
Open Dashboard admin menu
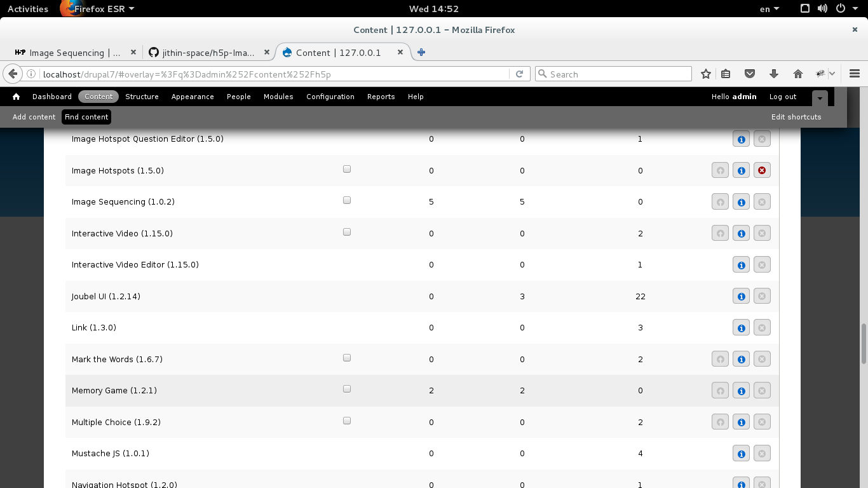(x=52, y=97)
